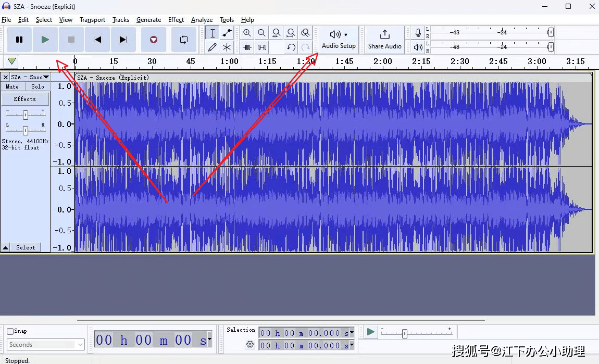Screen dimensions: 599x364
Task: Fit project to width zoom icon
Action: click(291, 33)
